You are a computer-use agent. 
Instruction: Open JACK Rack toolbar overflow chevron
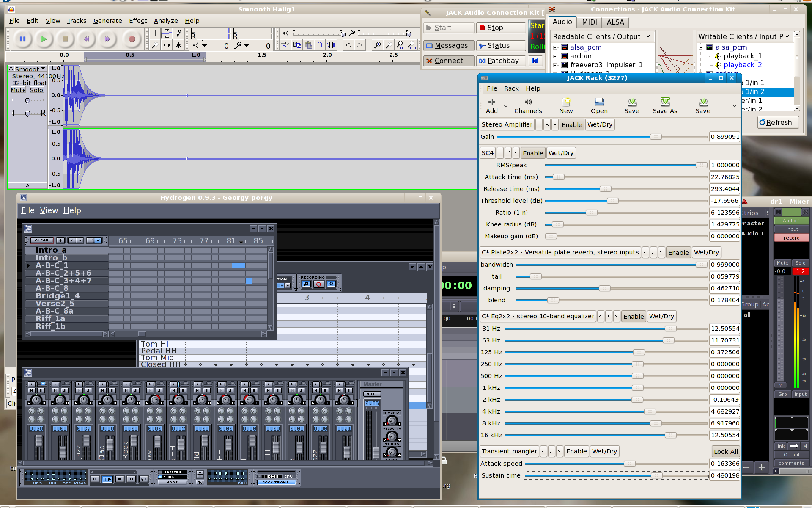coord(734,106)
